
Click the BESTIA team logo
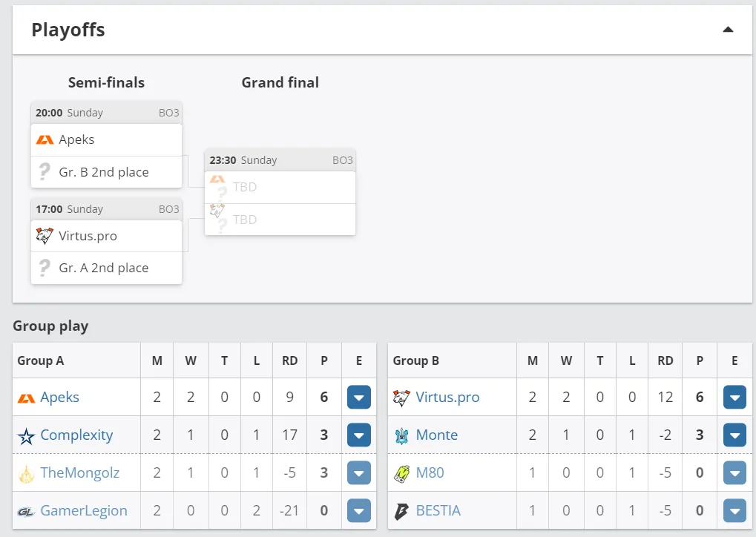click(x=401, y=512)
